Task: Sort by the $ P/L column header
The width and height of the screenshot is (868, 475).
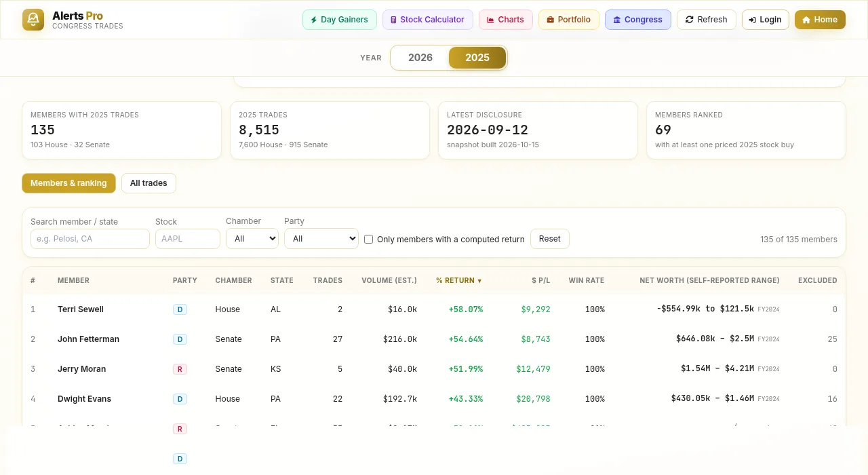Action: coord(540,280)
